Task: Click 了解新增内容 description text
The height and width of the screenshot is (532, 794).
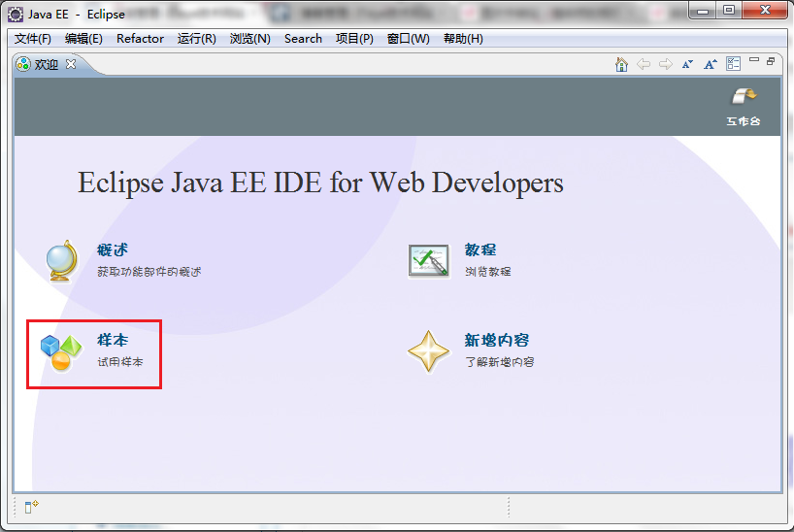Action: (x=499, y=362)
